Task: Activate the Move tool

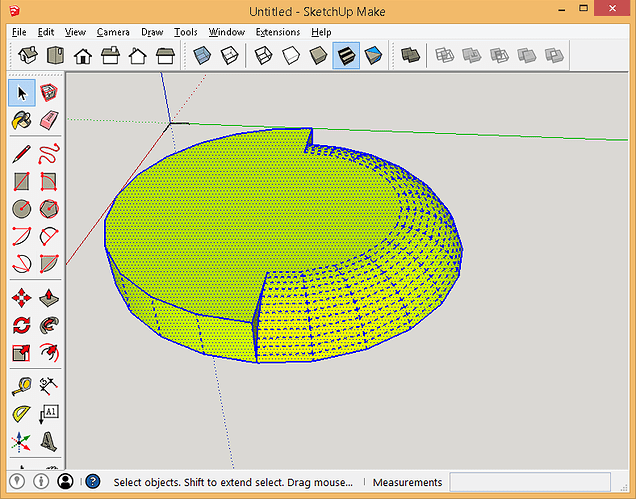Action: [x=22, y=298]
